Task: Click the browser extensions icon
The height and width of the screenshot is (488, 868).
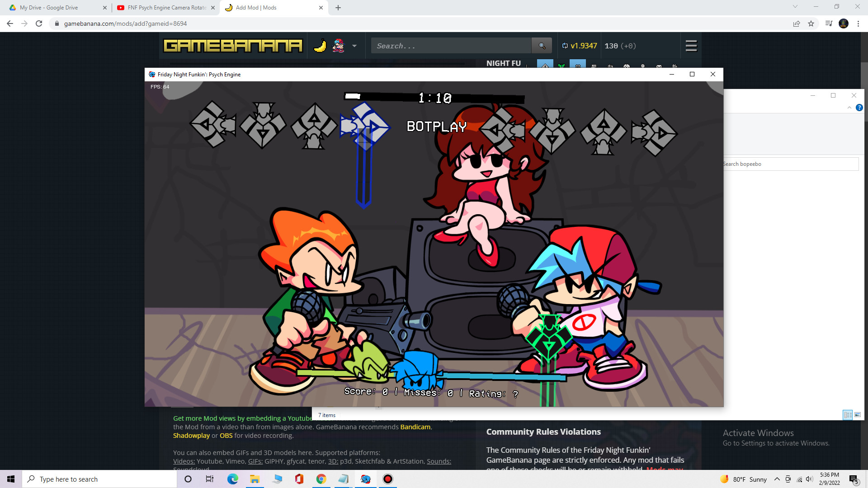Action: (x=828, y=23)
